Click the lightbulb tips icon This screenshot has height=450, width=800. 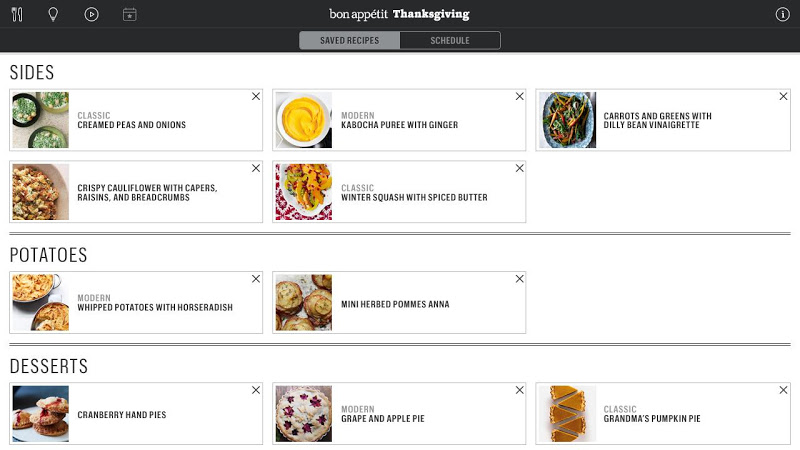53,15
